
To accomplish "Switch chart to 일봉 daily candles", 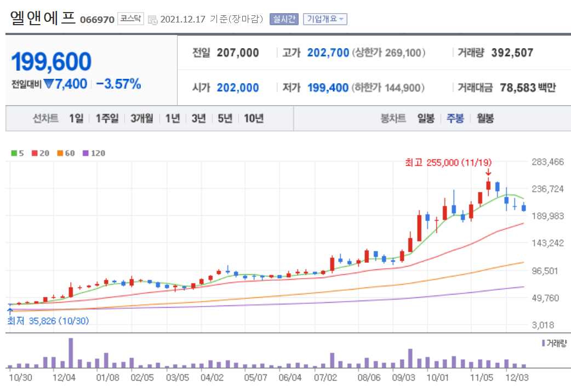I will (426, 118).
